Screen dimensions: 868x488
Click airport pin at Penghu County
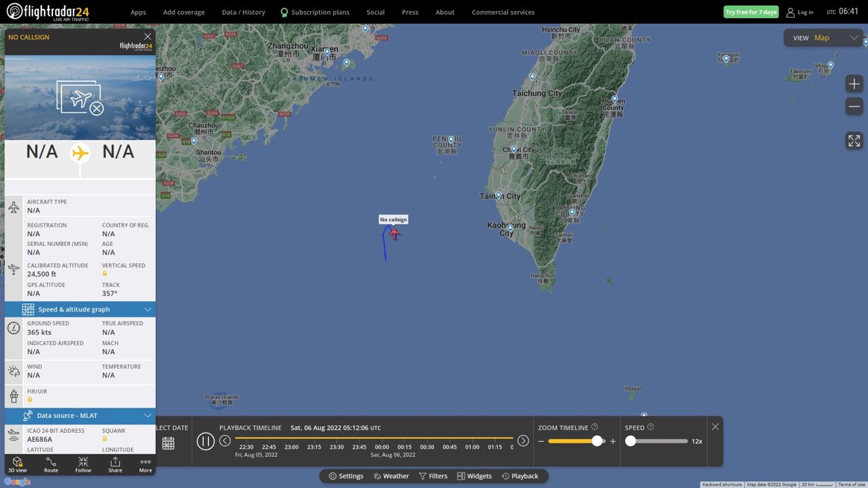tap(450, 140)
